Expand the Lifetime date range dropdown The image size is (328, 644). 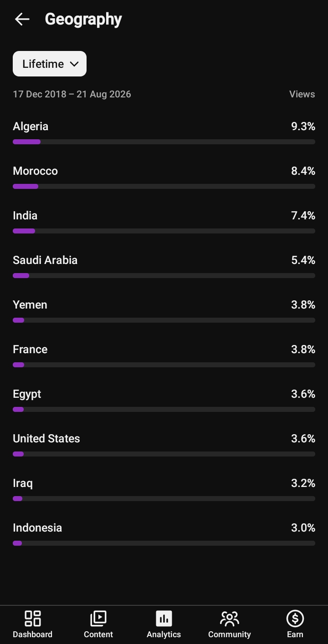pos(50,64)
